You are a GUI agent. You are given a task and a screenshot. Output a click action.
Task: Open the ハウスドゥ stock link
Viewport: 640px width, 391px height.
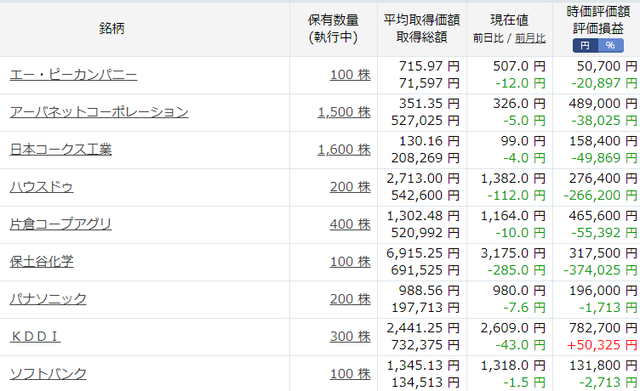(x=42, y=187)
